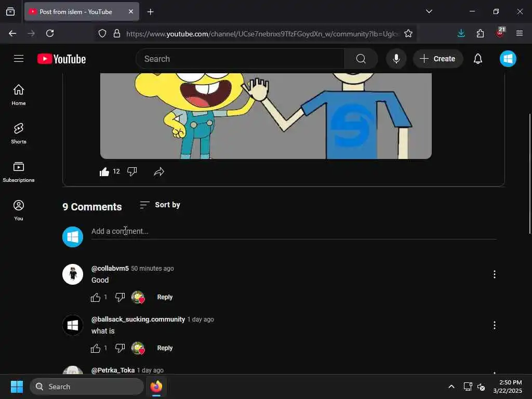The image size is (532, 399).
Task: Bookmark this page with the star
Action: coord(408,34)
